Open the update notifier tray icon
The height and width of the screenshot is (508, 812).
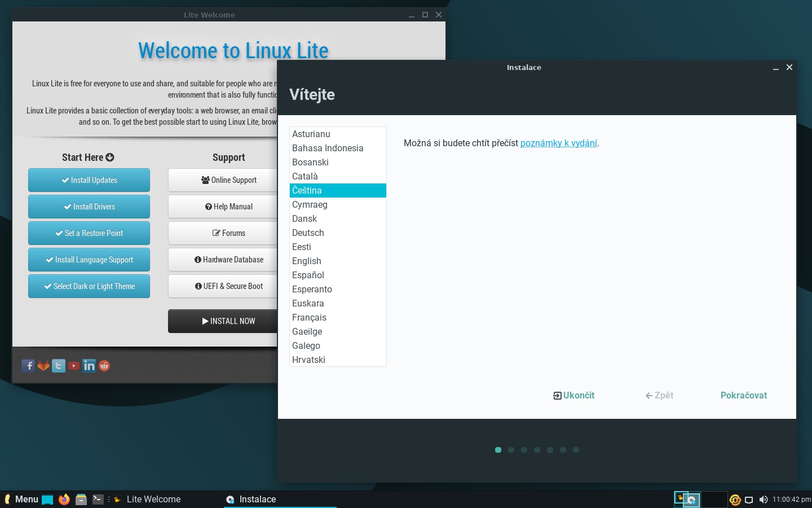pyautogui.click(x=735, y=500)
